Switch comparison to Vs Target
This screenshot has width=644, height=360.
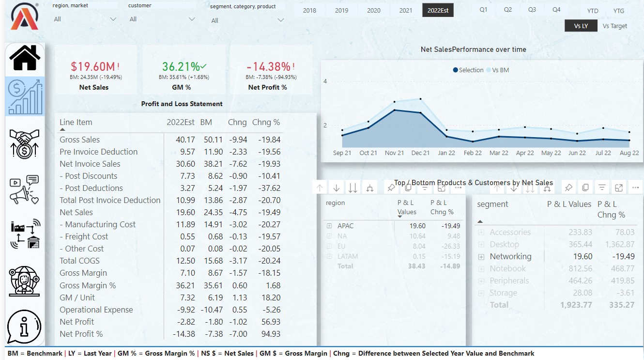pyautogui.click(x=615, y=26)
